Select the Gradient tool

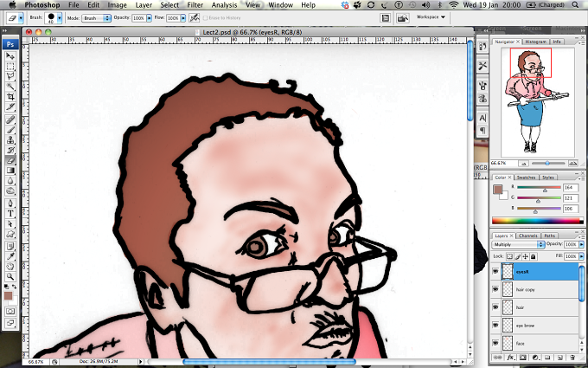point(10,171)
